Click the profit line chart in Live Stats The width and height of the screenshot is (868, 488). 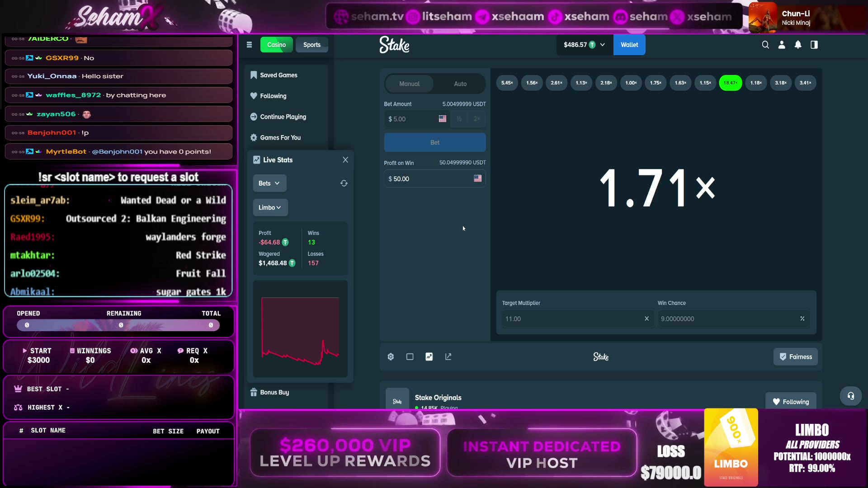[x=300, y=329]
